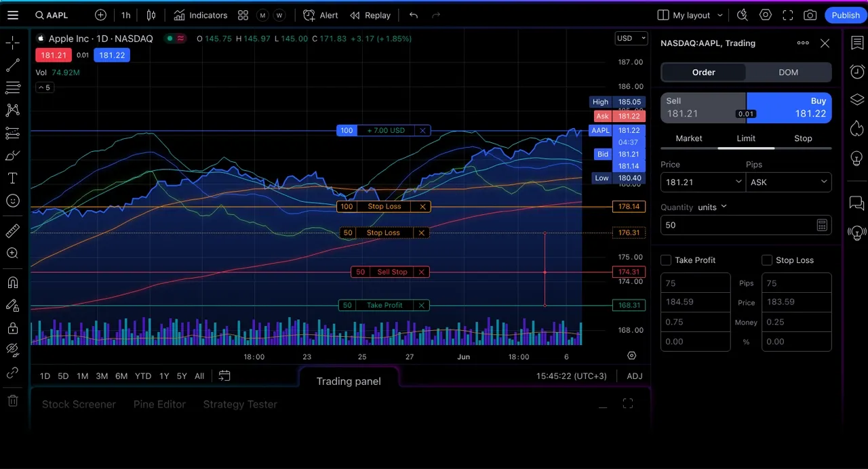
Task: Open the emoji icons tool
Action: (x=12, y=201)
